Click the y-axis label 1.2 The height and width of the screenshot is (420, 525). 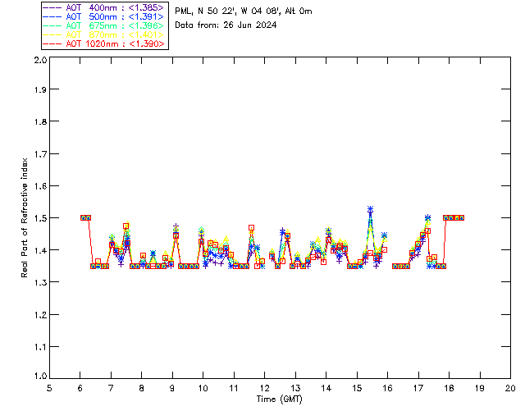pyautogui.click(x=40, y=315)
